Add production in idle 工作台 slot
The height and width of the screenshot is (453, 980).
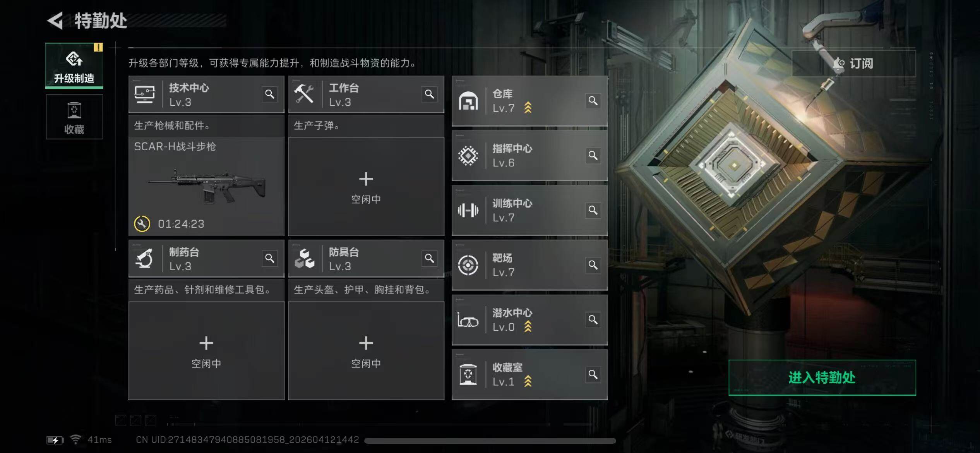click(366, 187)
